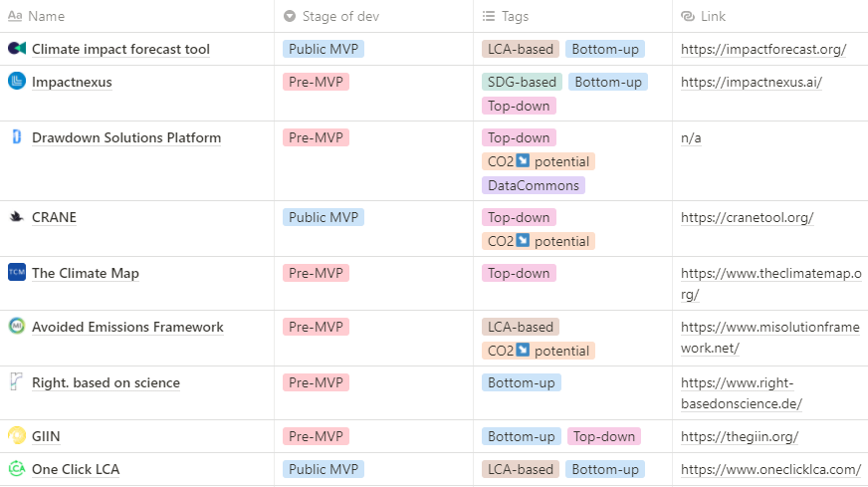Click the GIIN yellow icon
The image size is (868, 487).
[x=17, y=435]
